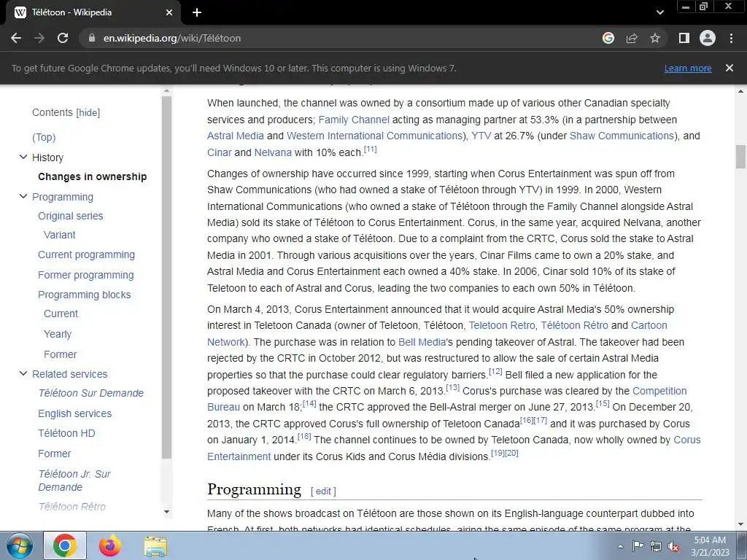
Task: Open the Teletoon Retro link
Action: coord(502,326)
